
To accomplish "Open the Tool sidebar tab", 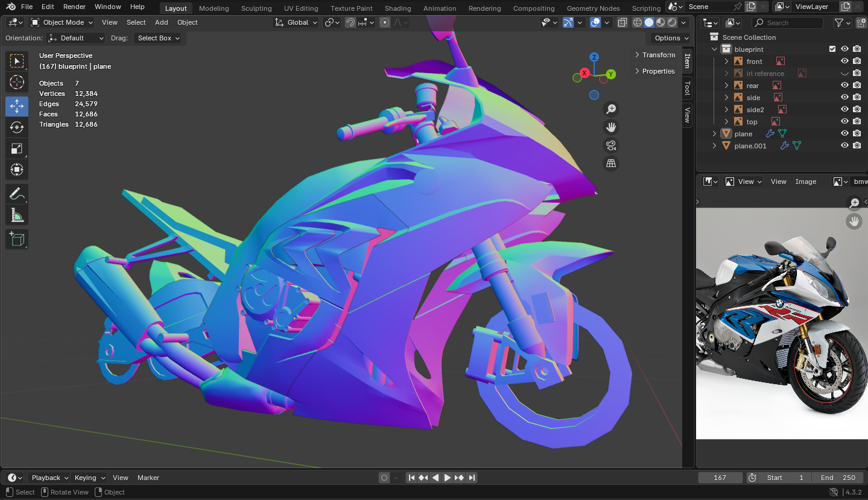I will pyautogui.click(x=687, y=88).
